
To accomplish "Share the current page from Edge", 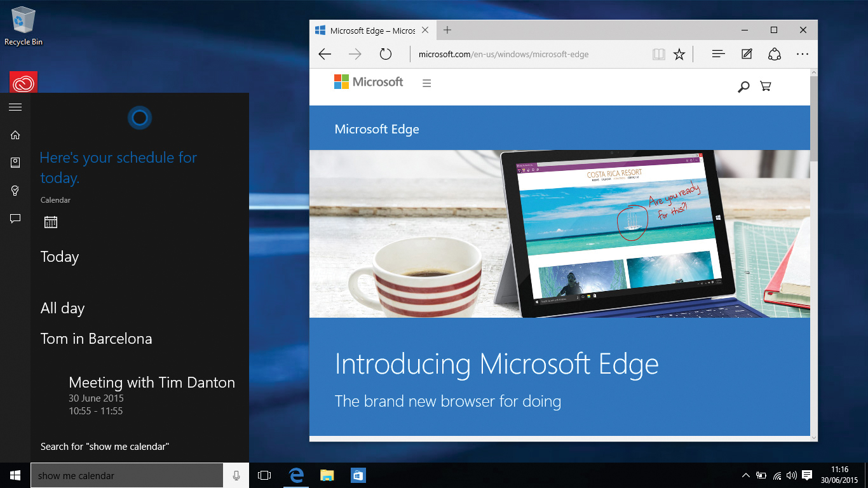I will coord(775,54).
